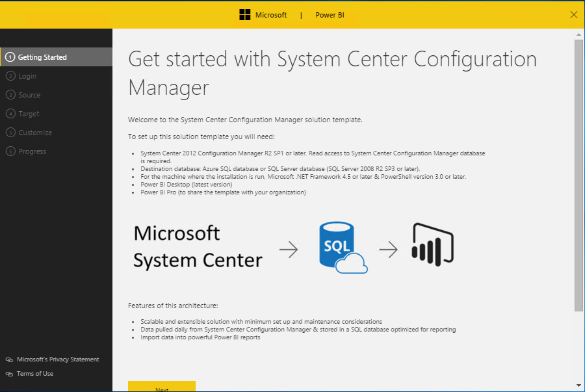
Task: Click the chain icon beside Microsoft's Privacy Statement
Action: (9, 359)
